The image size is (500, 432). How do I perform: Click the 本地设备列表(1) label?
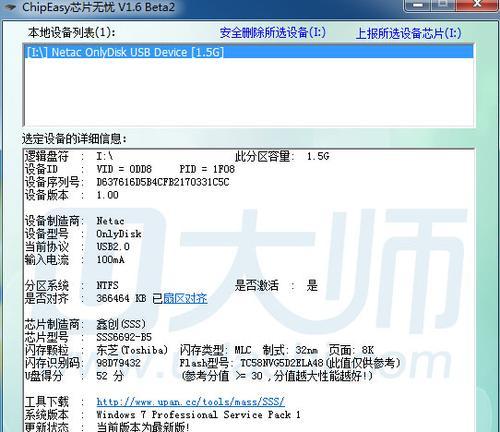point(72,32)
